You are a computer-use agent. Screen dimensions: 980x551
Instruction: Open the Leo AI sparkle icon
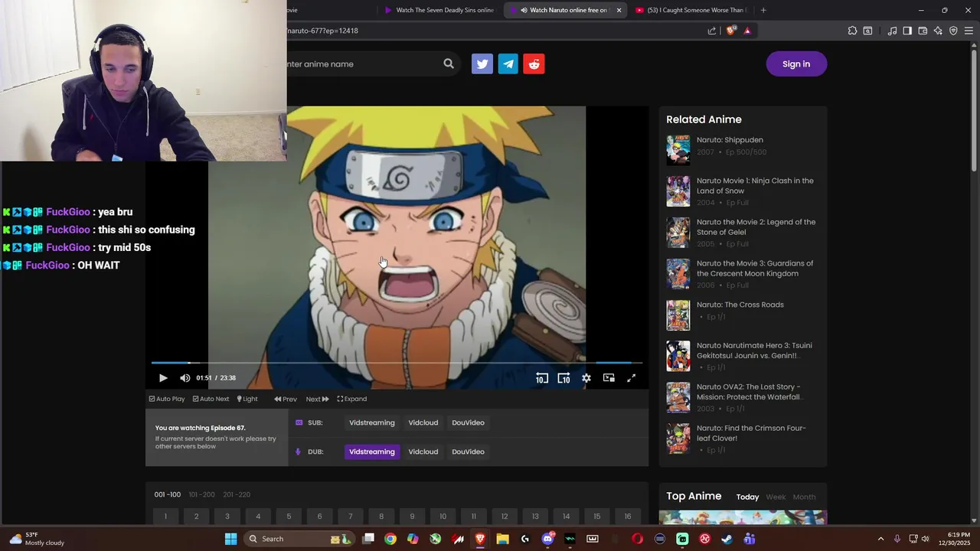click(938, 31)
